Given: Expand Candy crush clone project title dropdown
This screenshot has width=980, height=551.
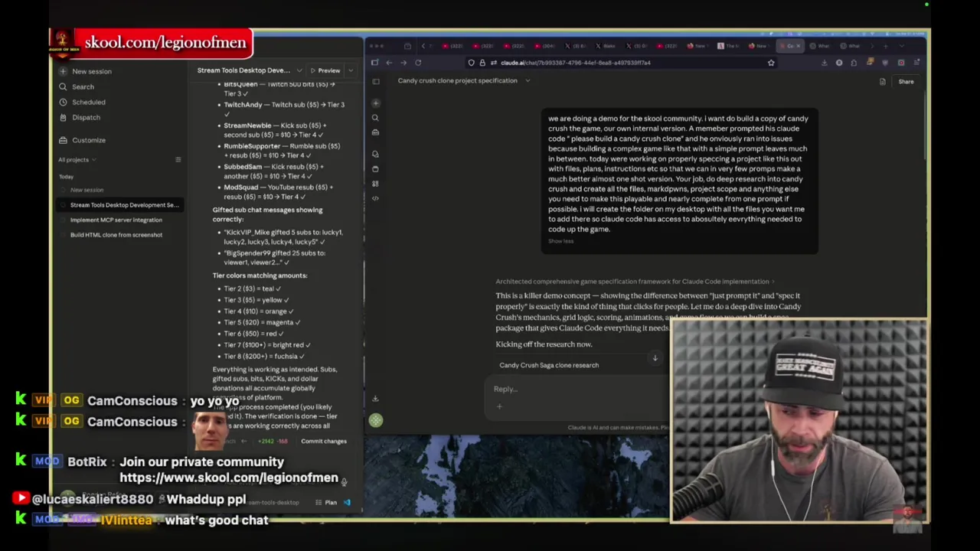Looking at the screenshot, I should click(528, 81).
